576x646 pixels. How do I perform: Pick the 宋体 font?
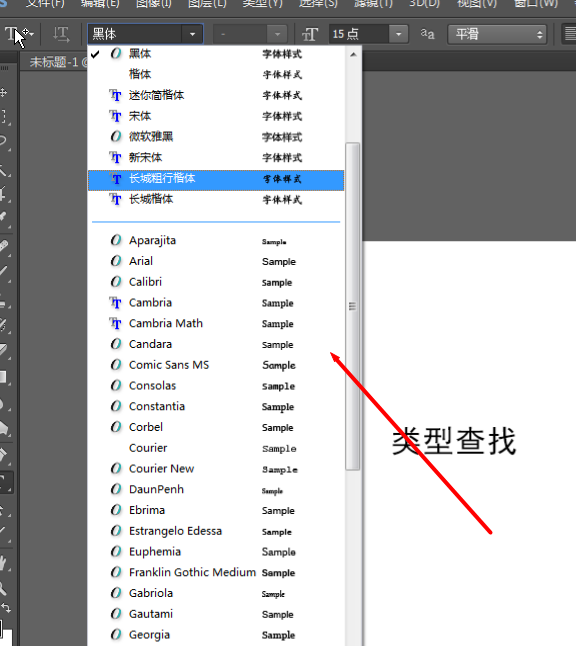216,116
